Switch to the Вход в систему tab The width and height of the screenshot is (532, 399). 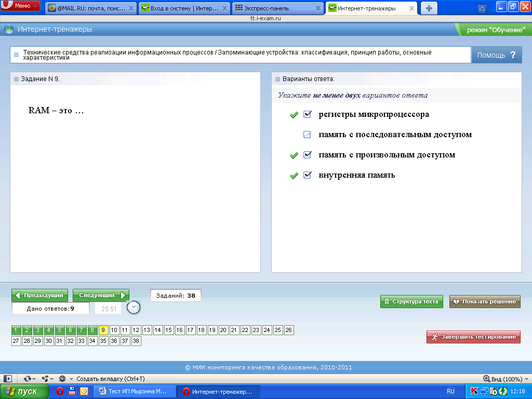184,8
